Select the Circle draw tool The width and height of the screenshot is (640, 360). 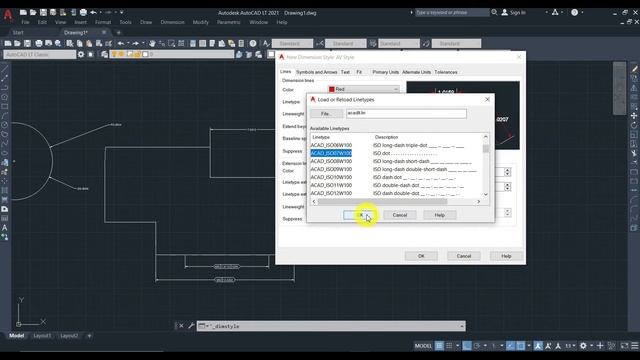[4, 125]
